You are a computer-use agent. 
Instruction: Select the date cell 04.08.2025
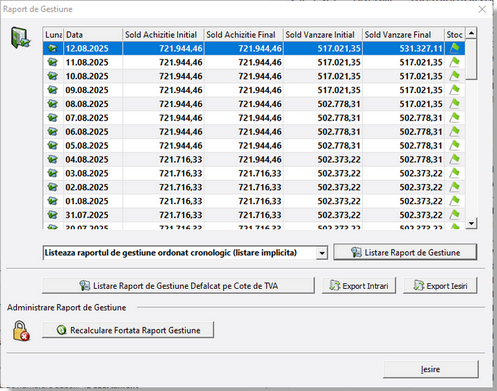pyautogui.click(x=93, y=159)
